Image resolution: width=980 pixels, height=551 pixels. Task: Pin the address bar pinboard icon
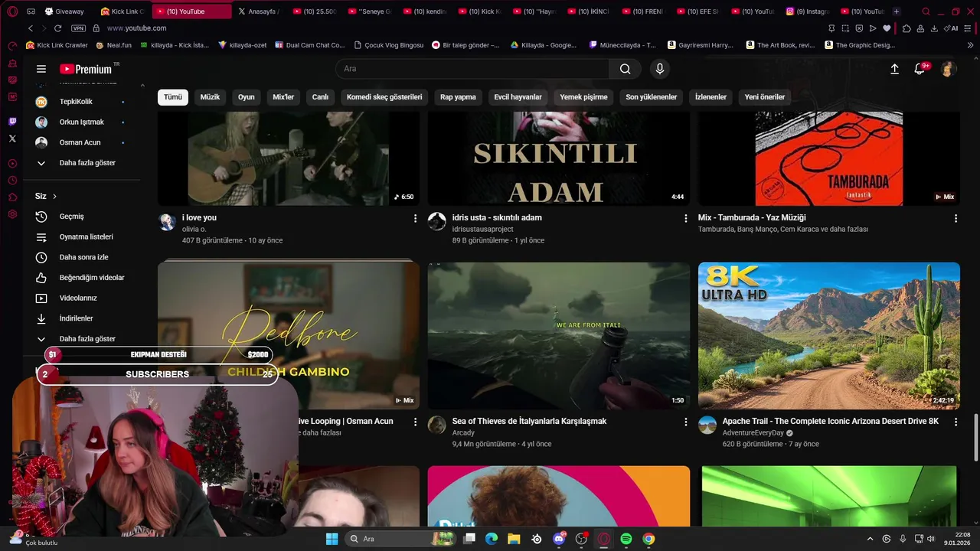click(831, 28)
